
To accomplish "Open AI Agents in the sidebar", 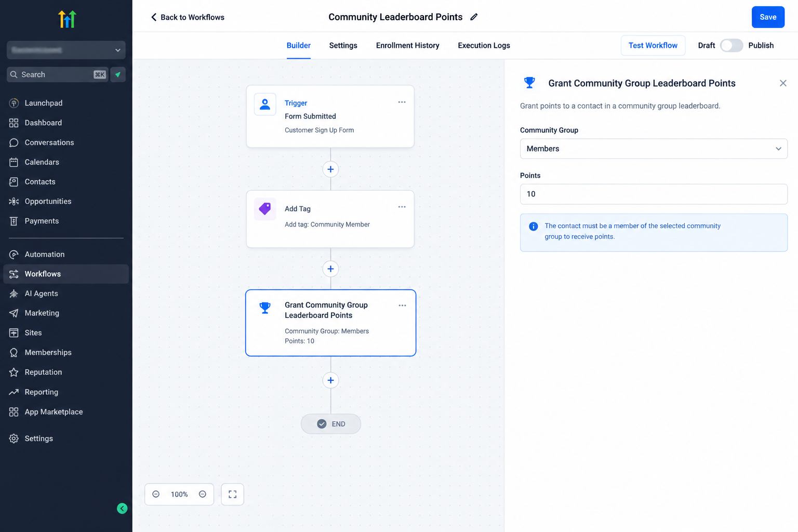I will coord(66,294).
